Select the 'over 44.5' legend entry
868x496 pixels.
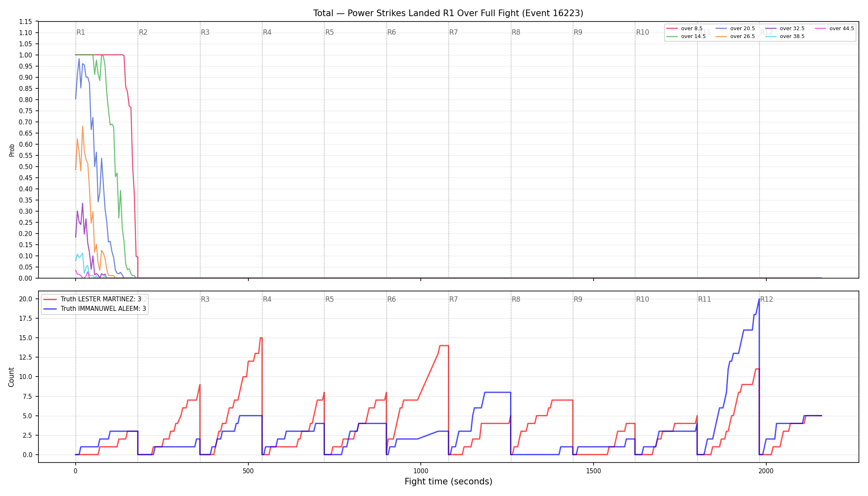pyautogui.click(x=835, y=29)
